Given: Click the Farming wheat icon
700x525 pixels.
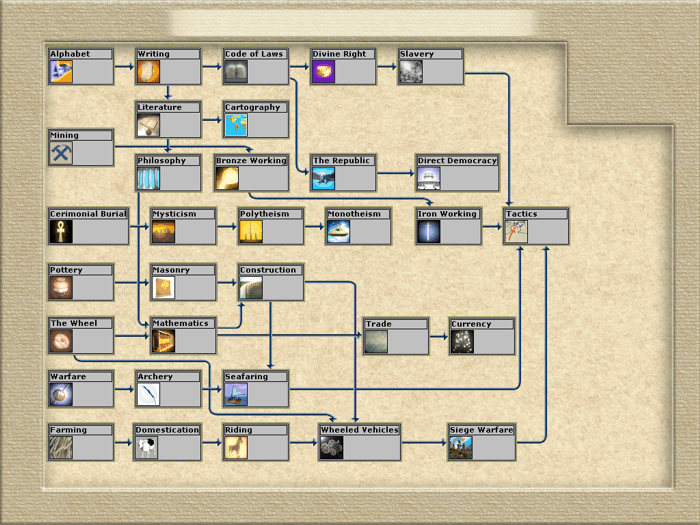Looking at the screenshot, I should 61,448.
